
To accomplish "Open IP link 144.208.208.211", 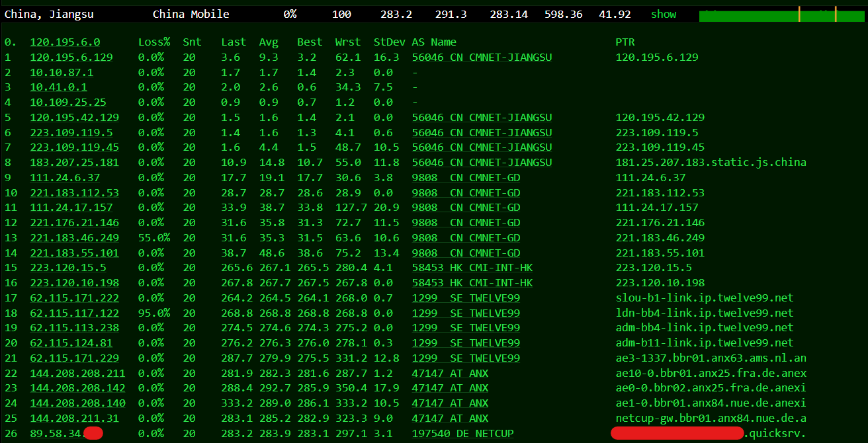I will (x=77, y=374).
